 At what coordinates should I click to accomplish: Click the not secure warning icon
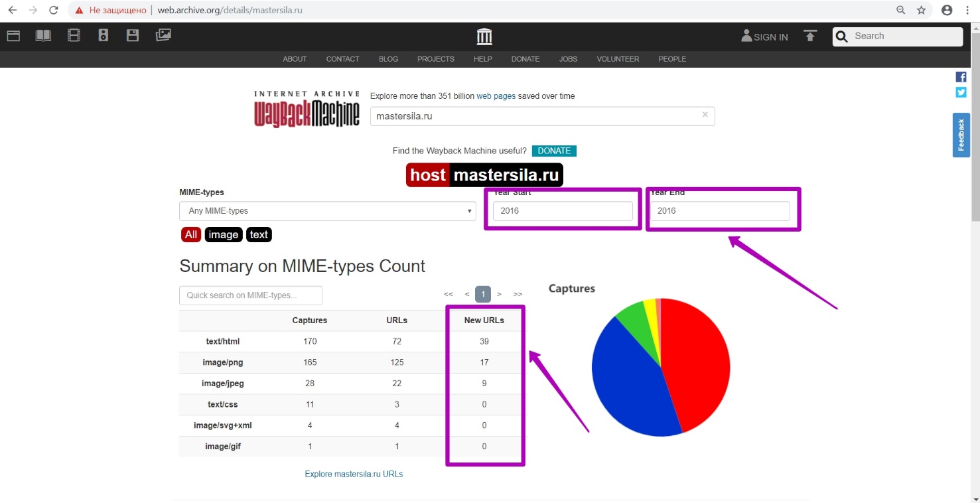pyautogui.click(x=80, y=11)
